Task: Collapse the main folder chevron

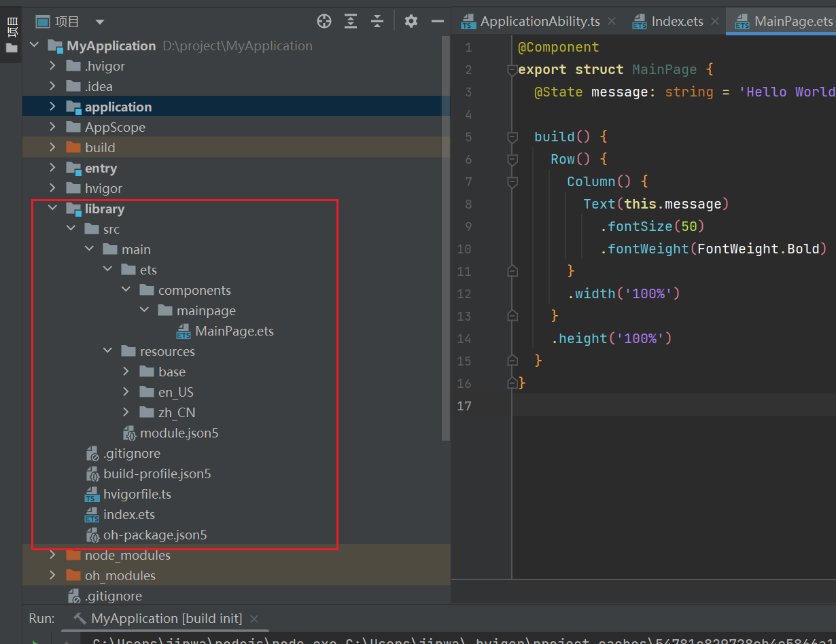Action: (x=89, y=249)
